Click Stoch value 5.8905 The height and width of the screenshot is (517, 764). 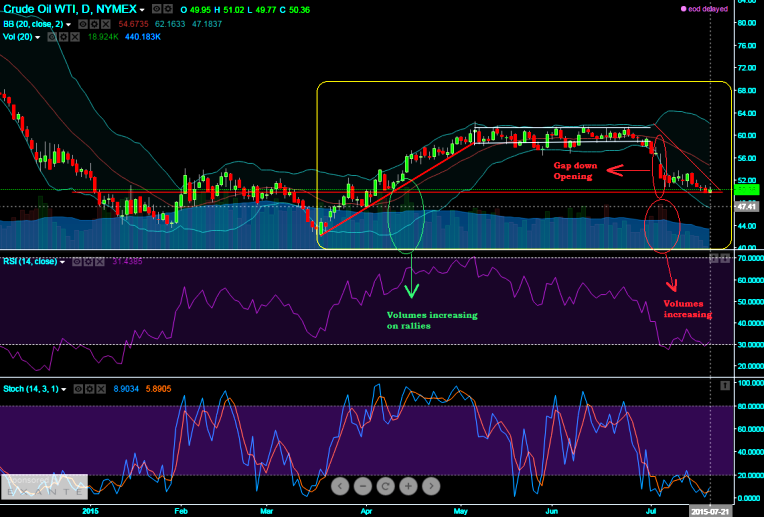(x=158, y=389)
